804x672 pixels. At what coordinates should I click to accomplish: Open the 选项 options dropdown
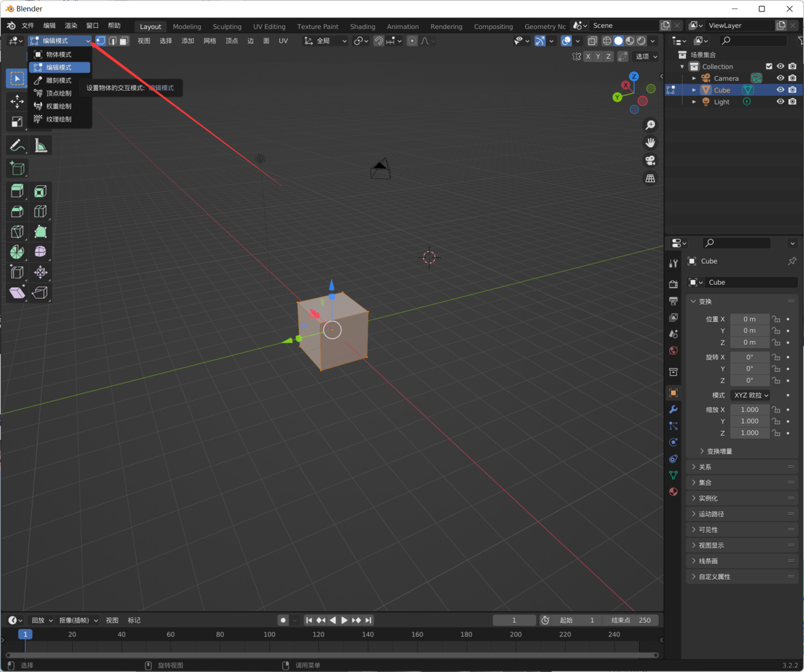(x=646, y=56)
